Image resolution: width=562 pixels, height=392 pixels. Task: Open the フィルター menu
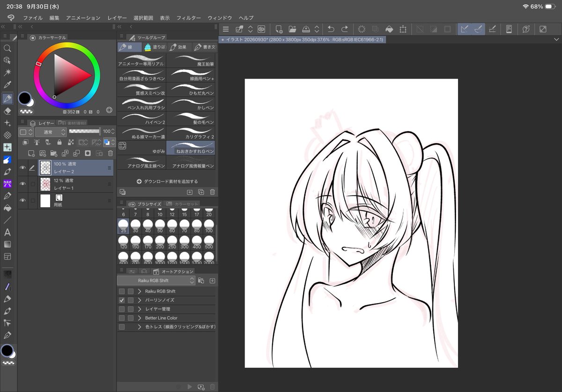pos(189,18)
